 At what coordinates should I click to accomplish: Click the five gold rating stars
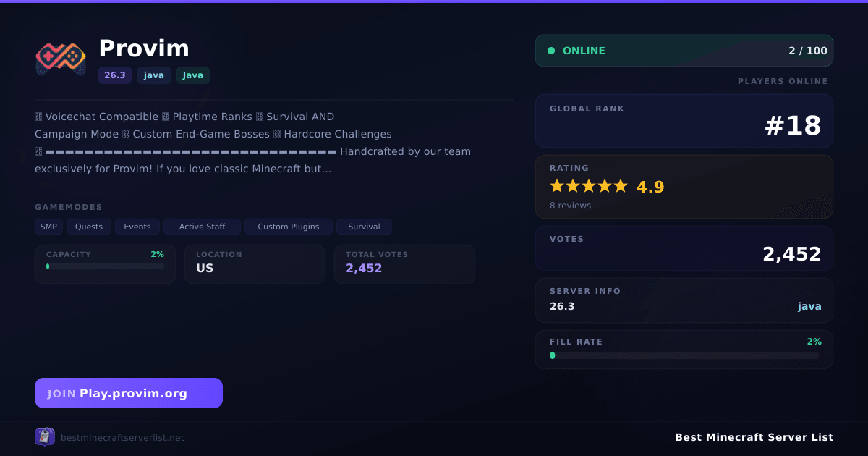589,187
